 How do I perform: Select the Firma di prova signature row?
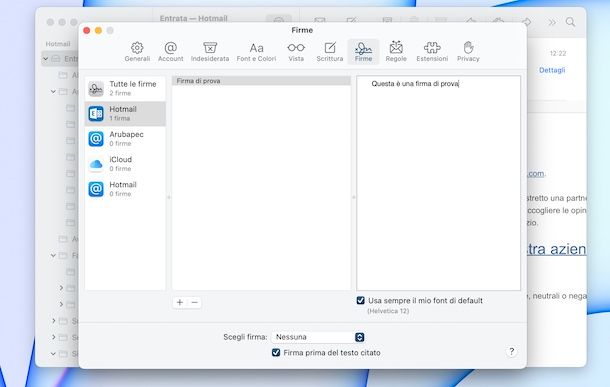261,81
